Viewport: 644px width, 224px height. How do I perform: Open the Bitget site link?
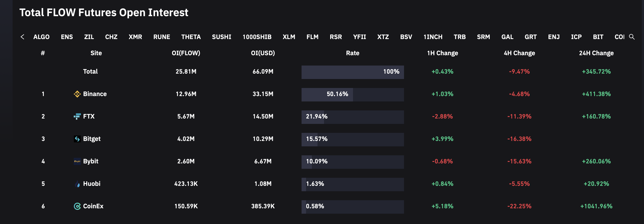click(92, 139)
